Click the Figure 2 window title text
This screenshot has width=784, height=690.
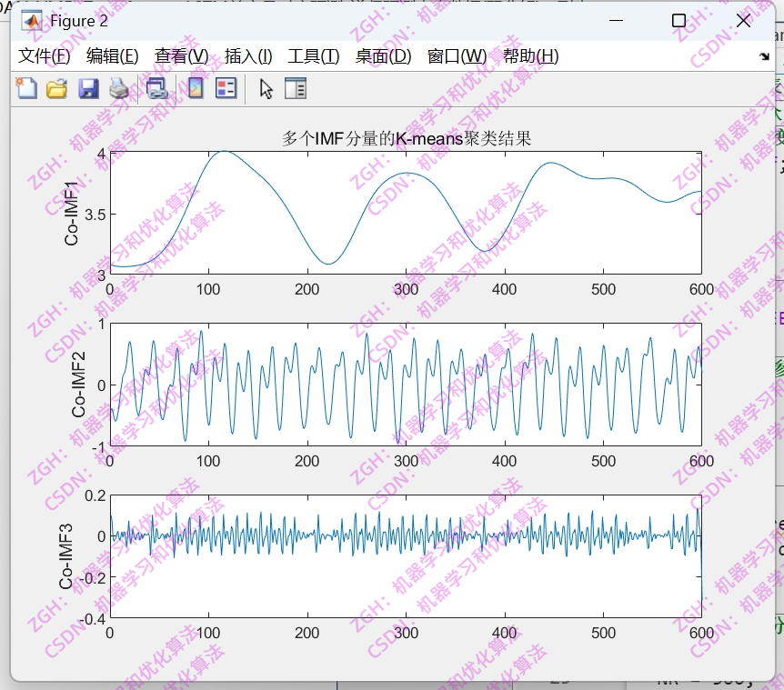click(x=79, y=21)
